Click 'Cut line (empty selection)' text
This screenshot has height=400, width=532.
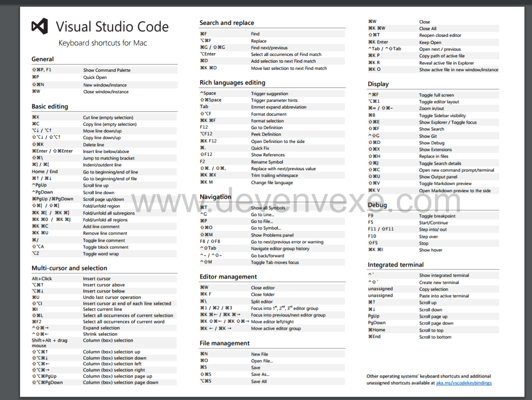point(108,118)
